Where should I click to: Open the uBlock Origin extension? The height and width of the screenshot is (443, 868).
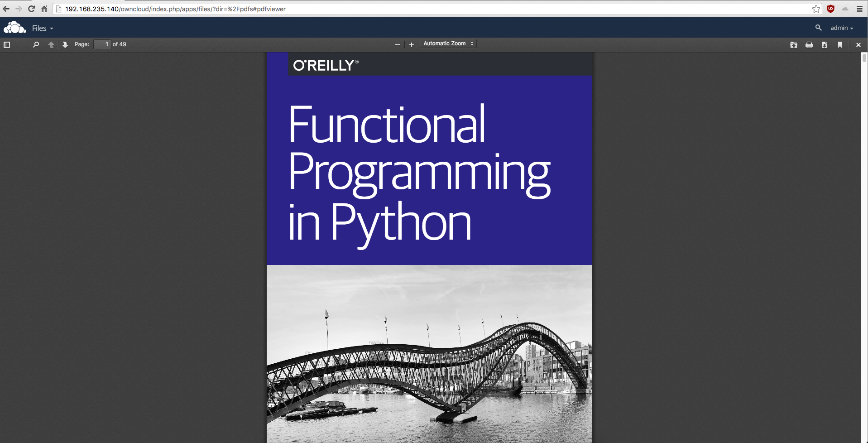(830, 9)
